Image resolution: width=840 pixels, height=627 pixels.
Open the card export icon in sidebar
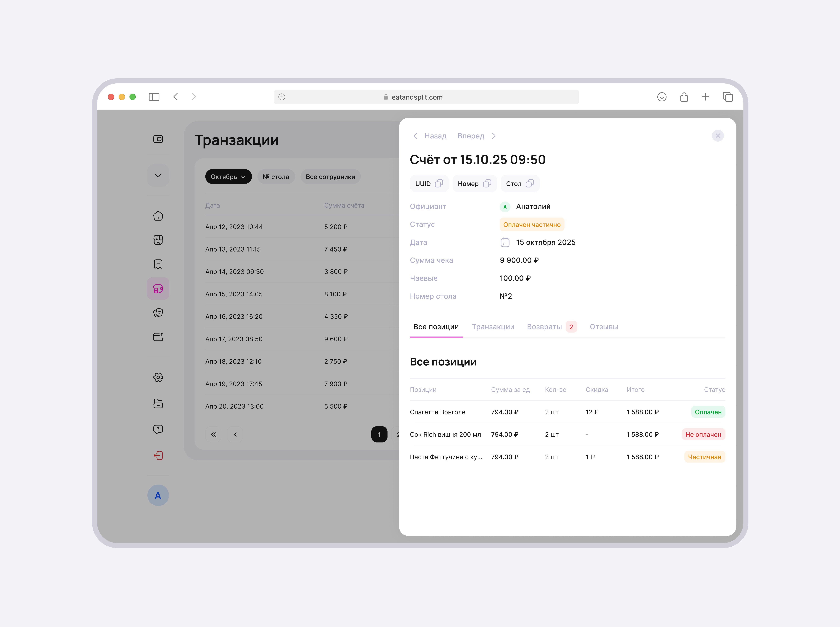[158, 337]
